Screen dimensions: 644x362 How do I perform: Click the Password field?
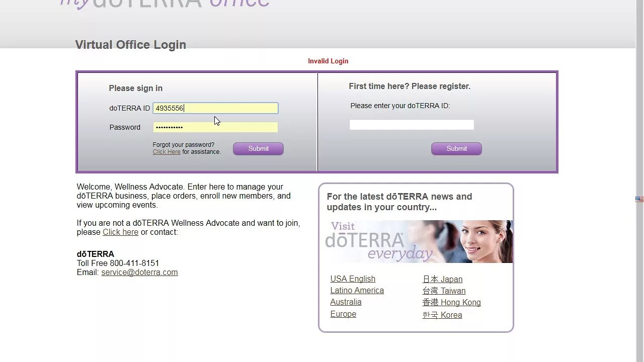pos(215,127)
